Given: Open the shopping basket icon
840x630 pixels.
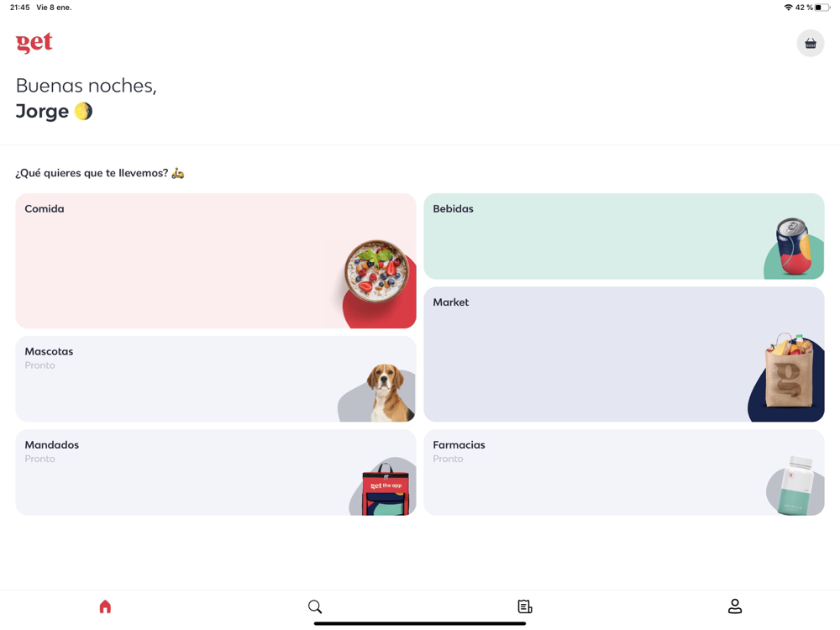Looking at the screenshot, I should click(x=810, y=44).
